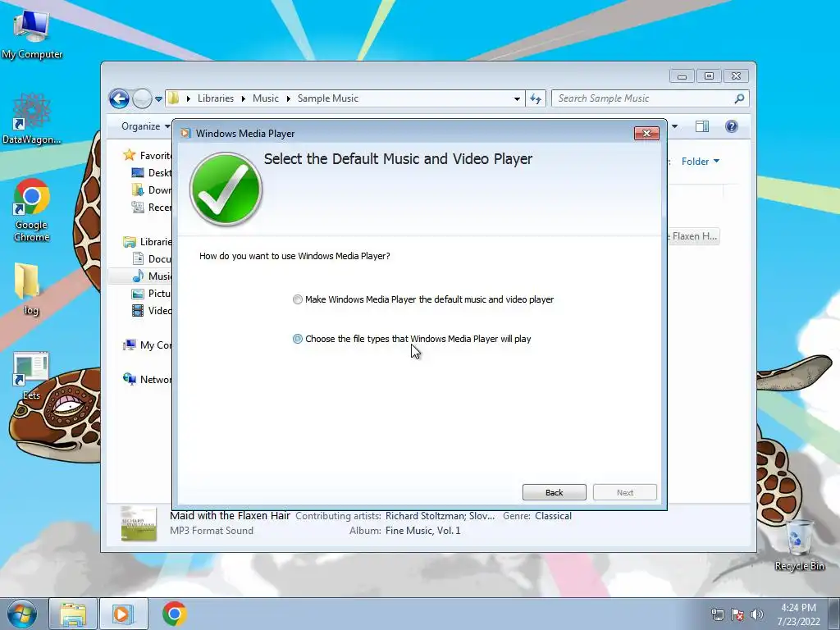Toggle the preview pane icon

[x=702, y=126]
